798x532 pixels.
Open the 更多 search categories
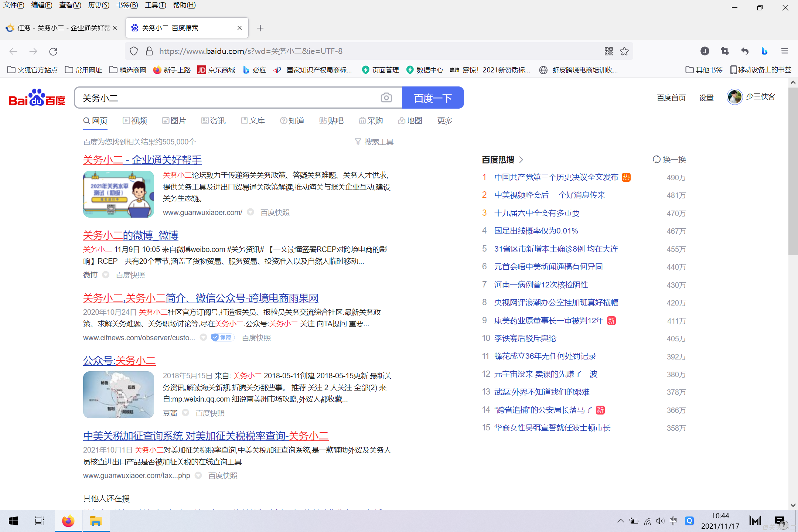point(445,121)
